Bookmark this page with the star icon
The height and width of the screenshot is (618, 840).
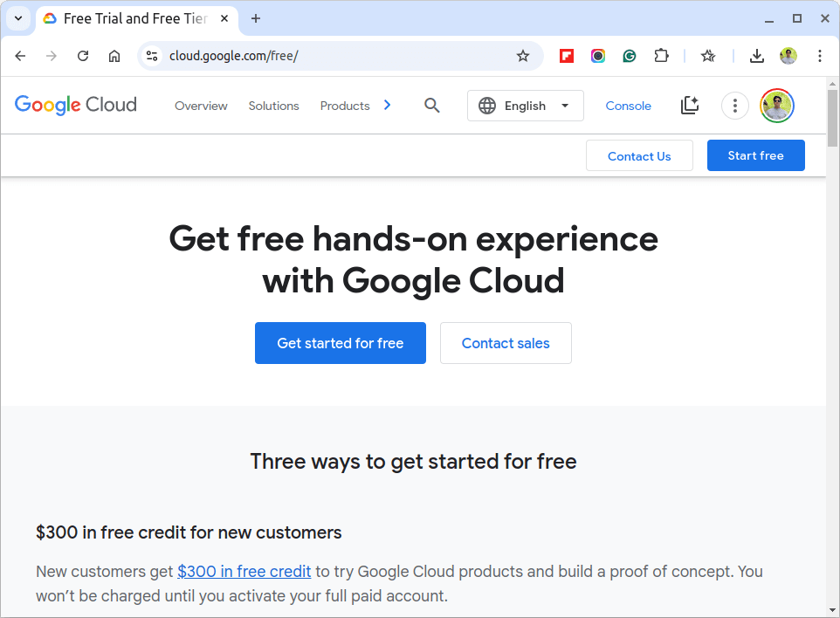[523, 56]
